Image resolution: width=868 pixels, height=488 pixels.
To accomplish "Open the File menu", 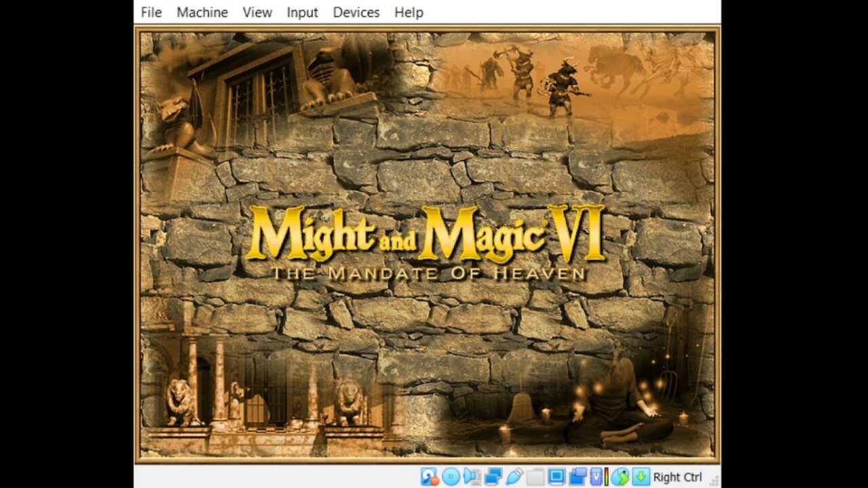I will pyautogui.click(x=151, y=12).
